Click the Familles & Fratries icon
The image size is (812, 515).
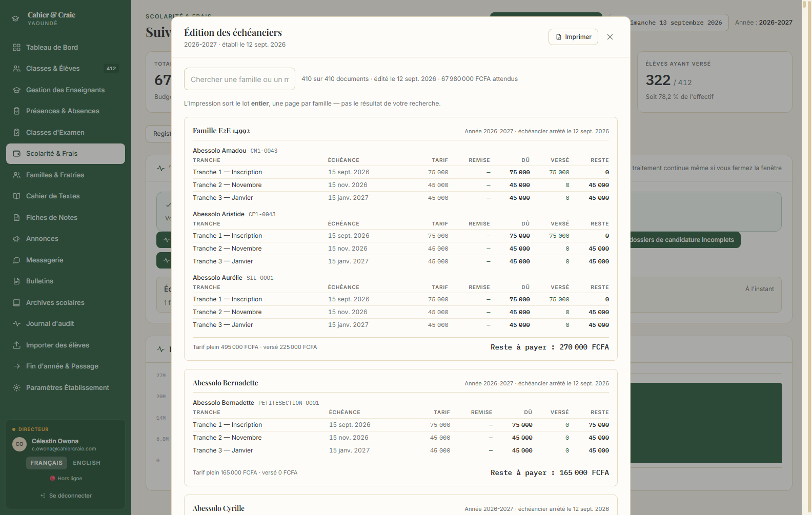click(16, 175)
